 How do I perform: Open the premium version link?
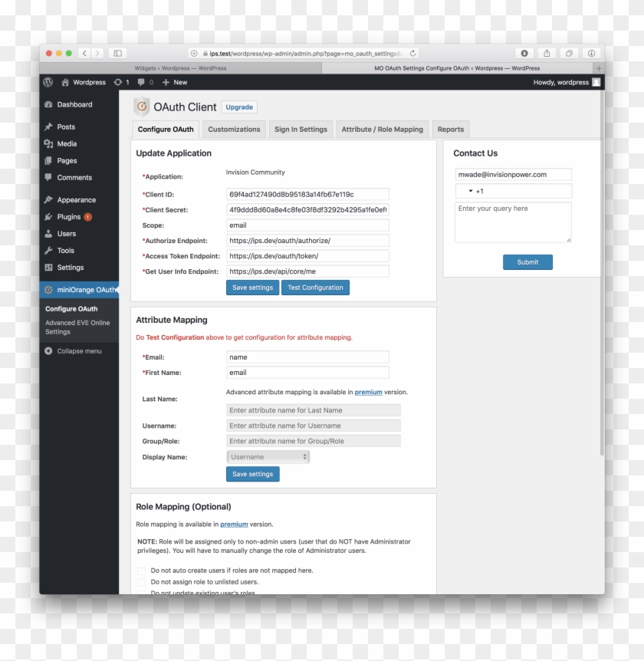(369, 392)
